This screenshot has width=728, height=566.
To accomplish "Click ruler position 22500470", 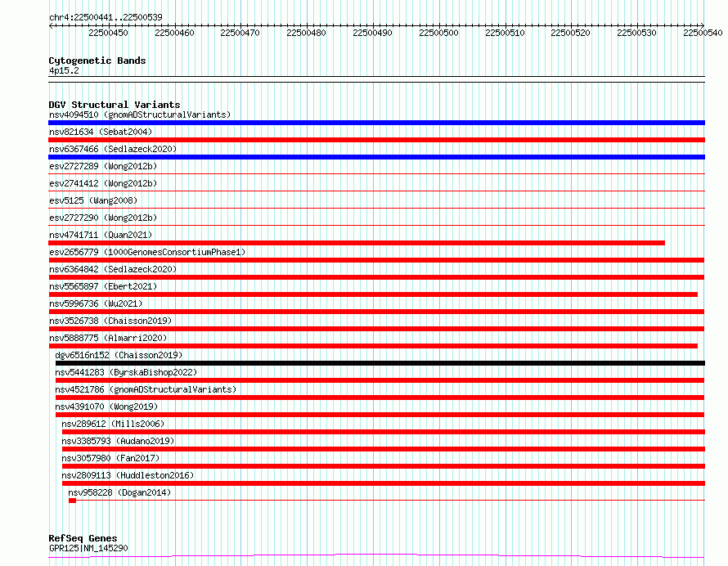I will point(240,33).
